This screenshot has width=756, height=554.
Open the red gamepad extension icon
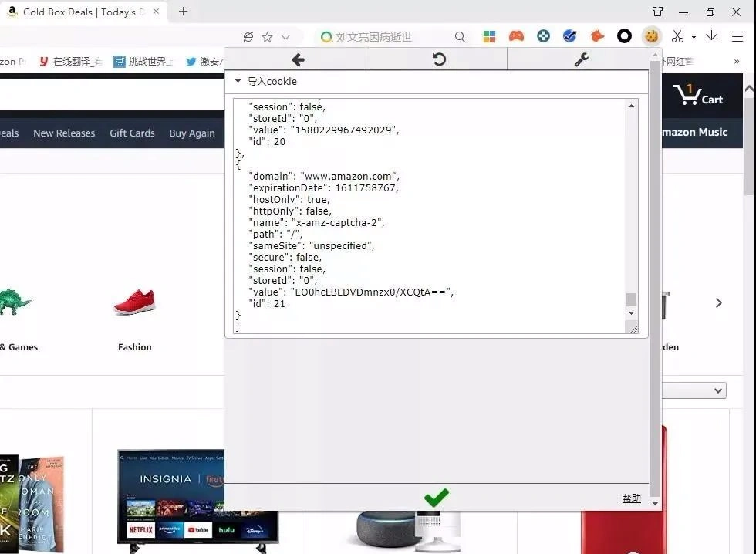click(x=516, y=36)
